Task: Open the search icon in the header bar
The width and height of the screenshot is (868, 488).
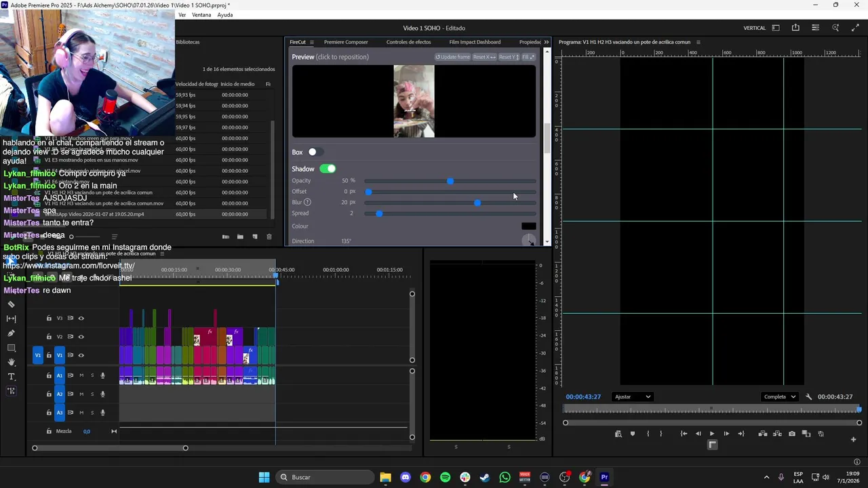Action: click(x=835, y=28)
